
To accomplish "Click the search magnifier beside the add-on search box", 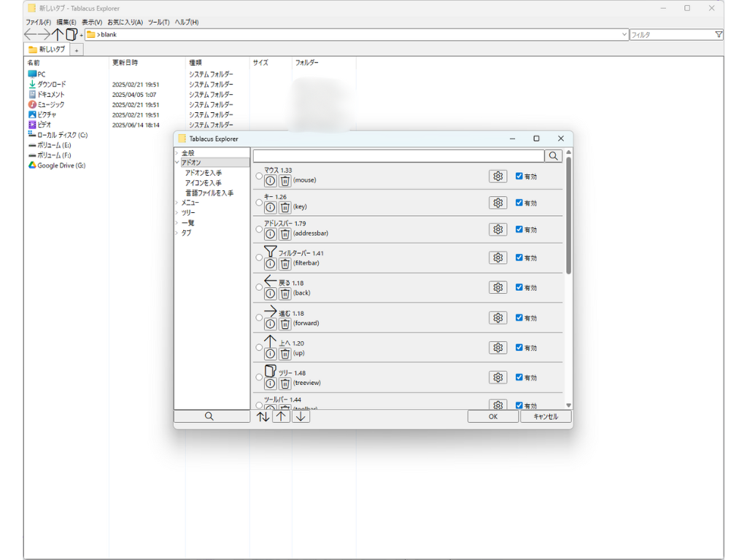I will [554, 156].
